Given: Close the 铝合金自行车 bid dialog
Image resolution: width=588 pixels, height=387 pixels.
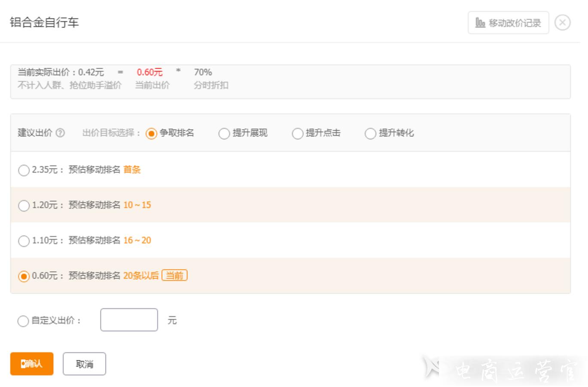Looking at the screenshot, I should (x=563, y=22).
